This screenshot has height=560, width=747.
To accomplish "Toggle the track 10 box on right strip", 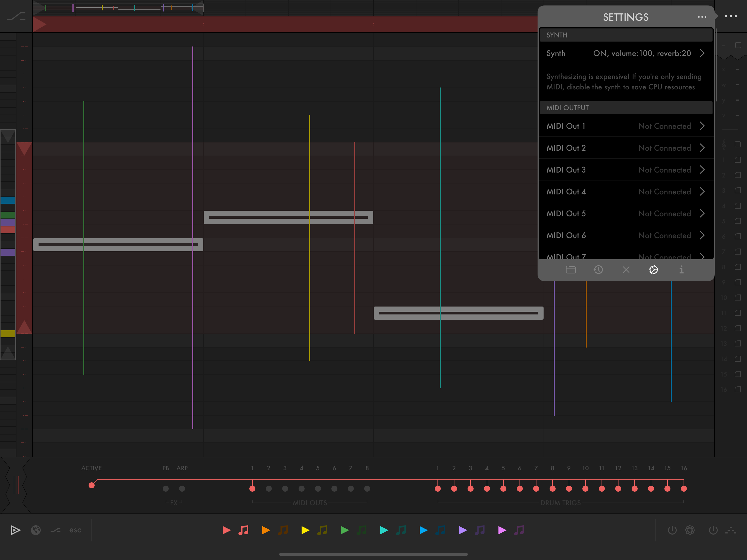I will tap(737, 297).
